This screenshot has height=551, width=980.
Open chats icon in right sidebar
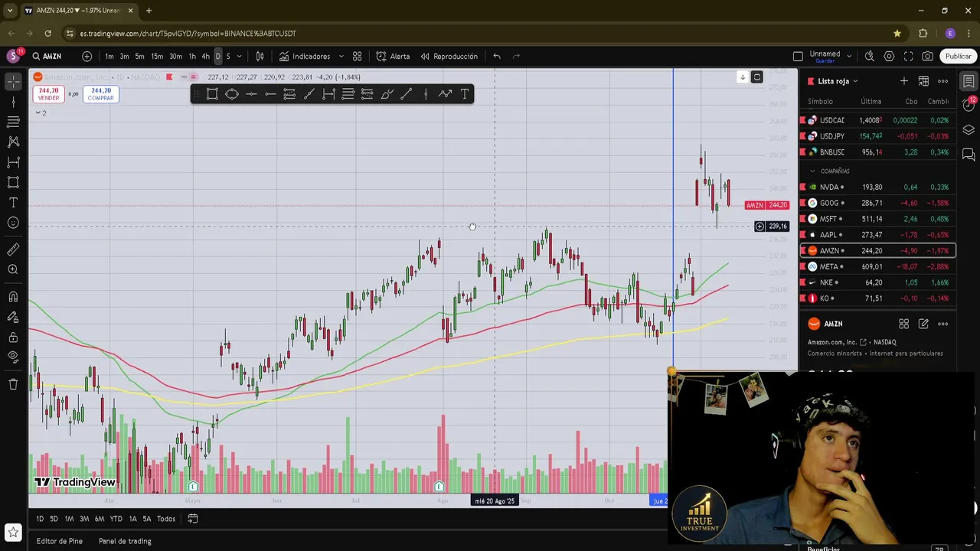tap(969, 155)
